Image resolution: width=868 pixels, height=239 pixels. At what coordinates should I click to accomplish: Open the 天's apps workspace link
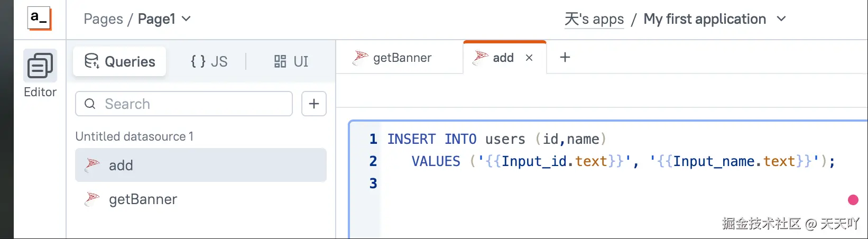594,20
